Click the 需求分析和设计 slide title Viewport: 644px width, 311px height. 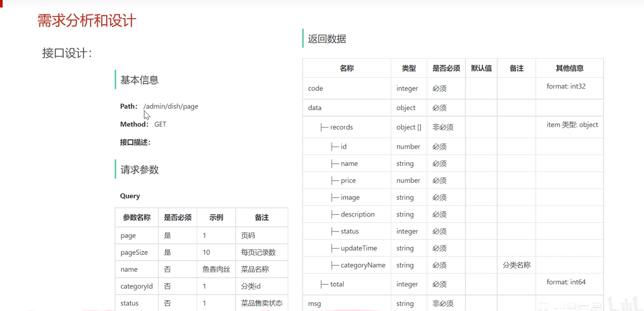point(87,20)
